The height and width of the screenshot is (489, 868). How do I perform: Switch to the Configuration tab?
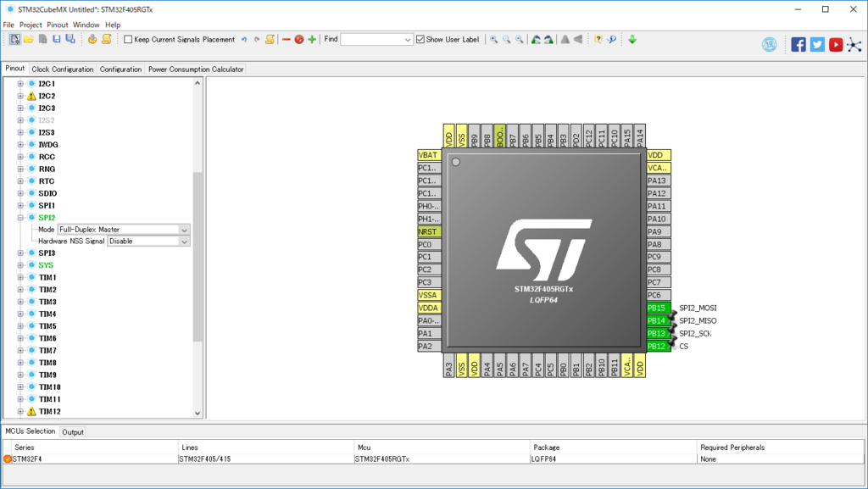point(120,69)
